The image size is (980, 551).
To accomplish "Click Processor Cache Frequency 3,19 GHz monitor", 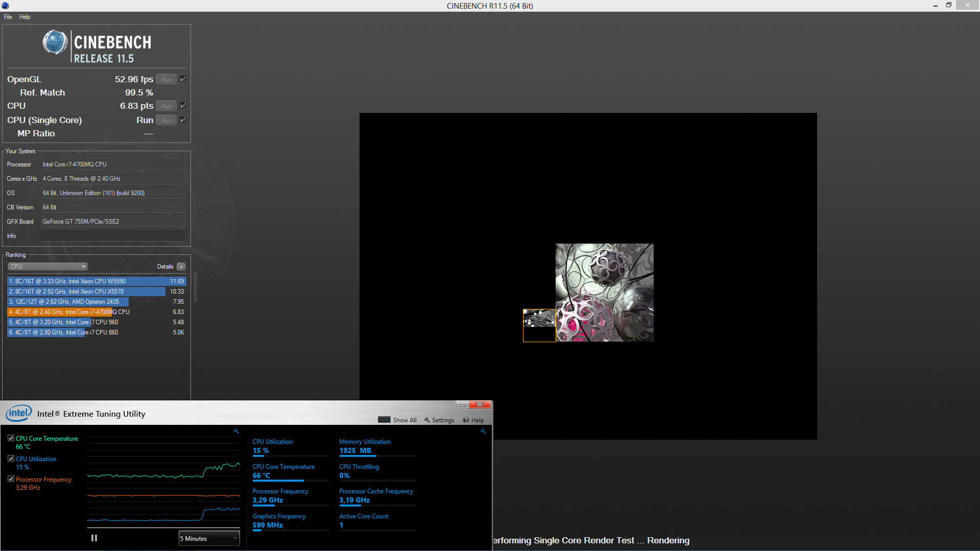I will pos(377,496).
